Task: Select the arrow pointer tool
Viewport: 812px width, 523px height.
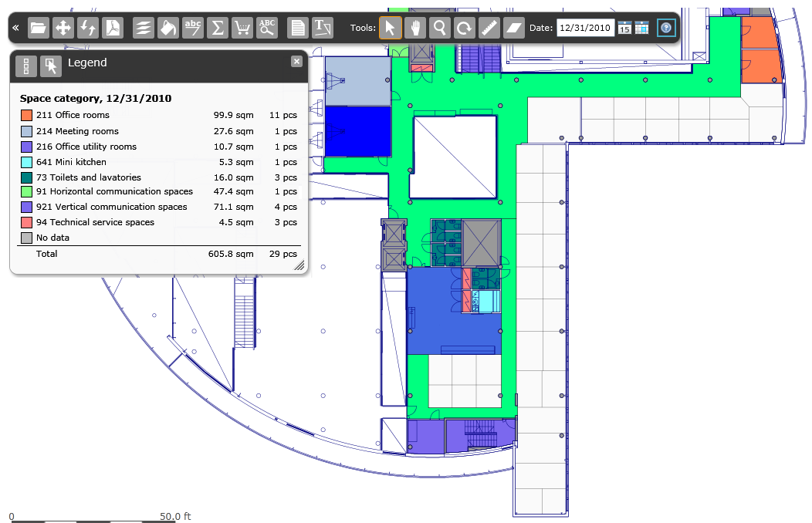Action: click(390, 28)
